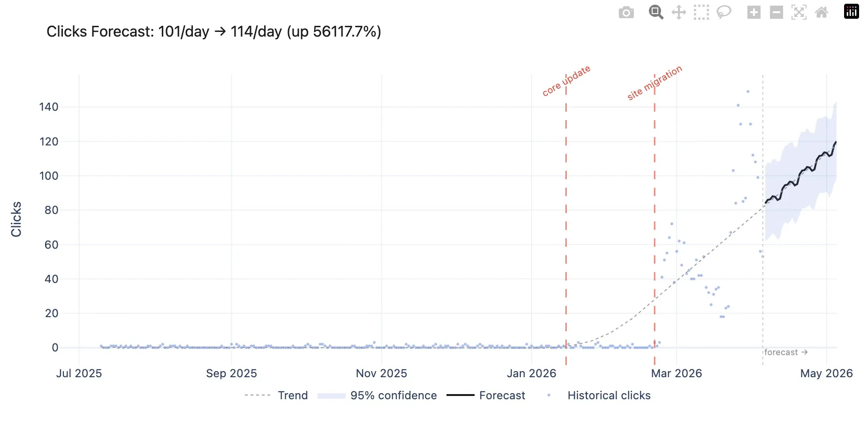Select the 'site migration' annotation label

coord(655,83)
